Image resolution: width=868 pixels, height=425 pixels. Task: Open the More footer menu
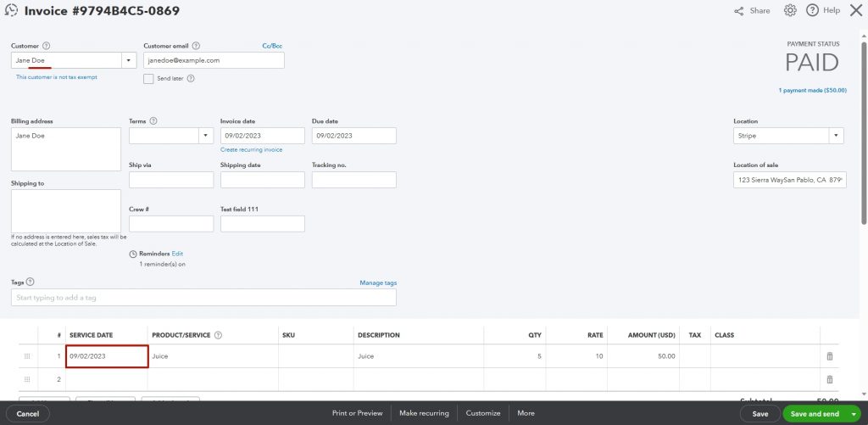click(x=526, y=413)
